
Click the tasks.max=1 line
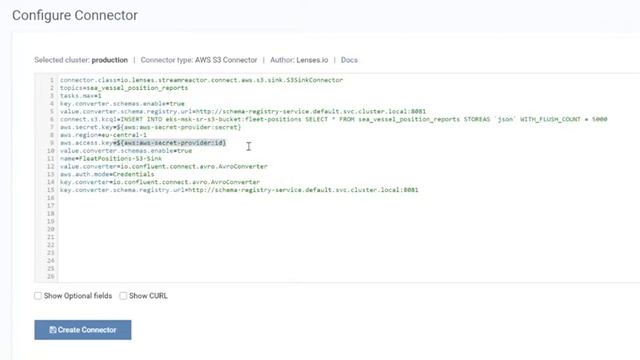tap(81, 96)
